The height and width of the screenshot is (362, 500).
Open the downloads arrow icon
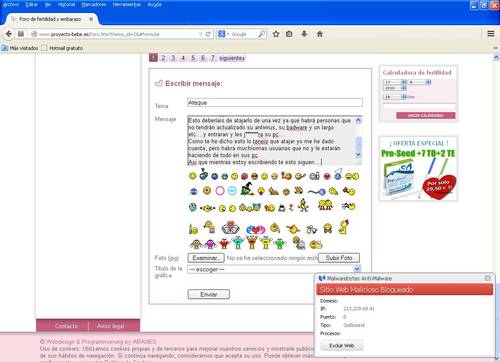[x=304, y=34]
